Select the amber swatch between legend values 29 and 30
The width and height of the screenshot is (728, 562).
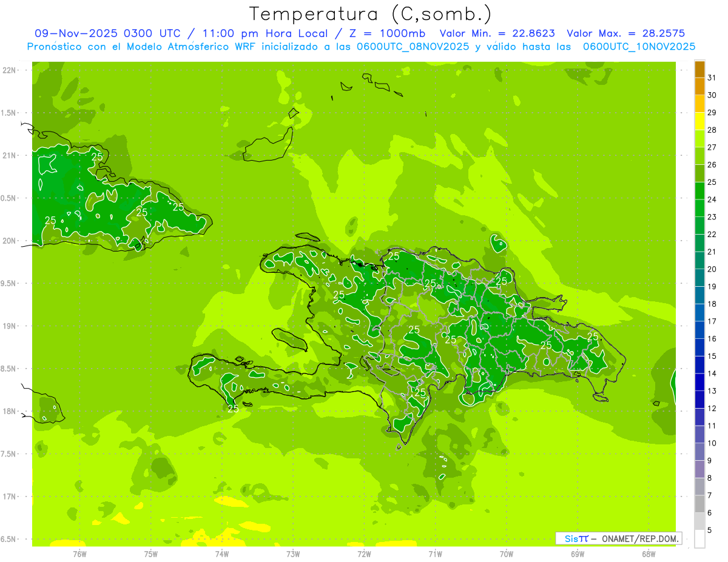pos(699,104)
